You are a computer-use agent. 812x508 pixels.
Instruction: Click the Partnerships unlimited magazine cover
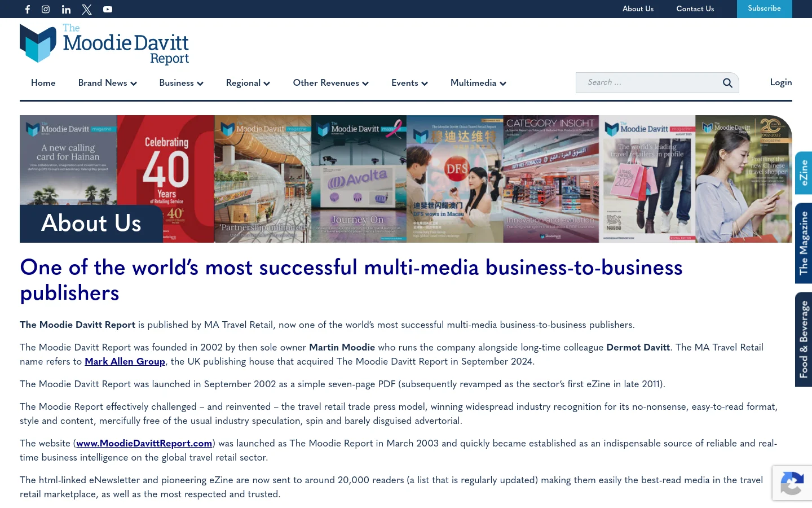263,179
